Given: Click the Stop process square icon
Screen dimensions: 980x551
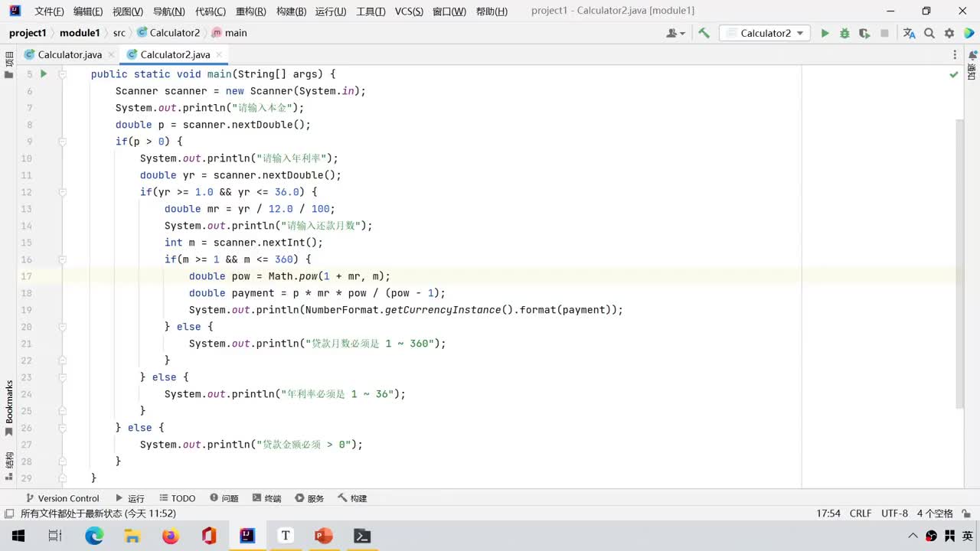Looking at the screenshot, I should click(884, 33).
